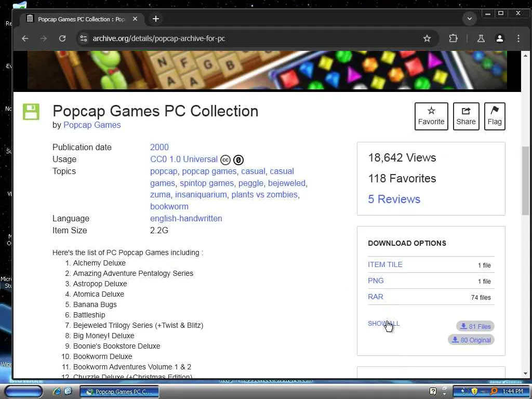Click the CC zero public domain icon
532x399 pixels.
coord(238,160)
